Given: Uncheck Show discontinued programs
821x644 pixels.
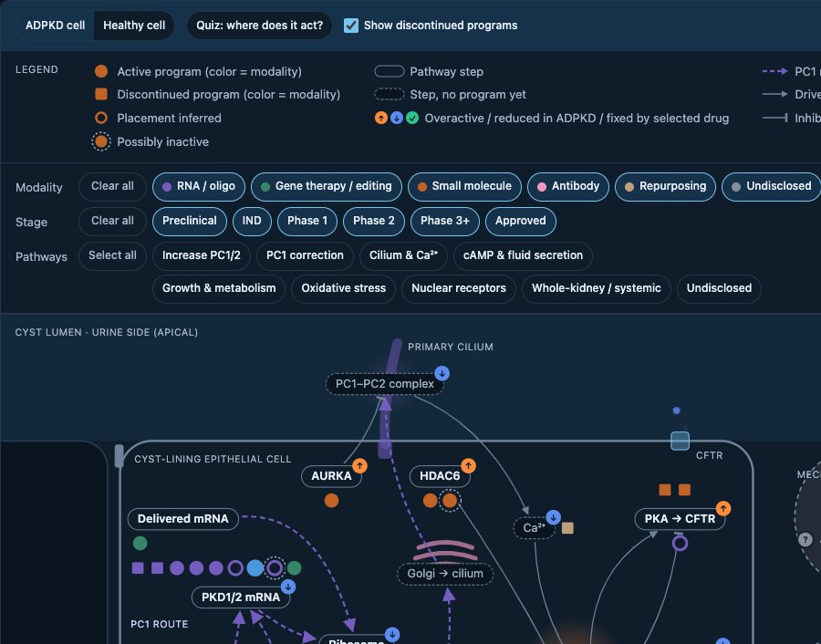Looking at the screenshot, I should click(351, 26).
